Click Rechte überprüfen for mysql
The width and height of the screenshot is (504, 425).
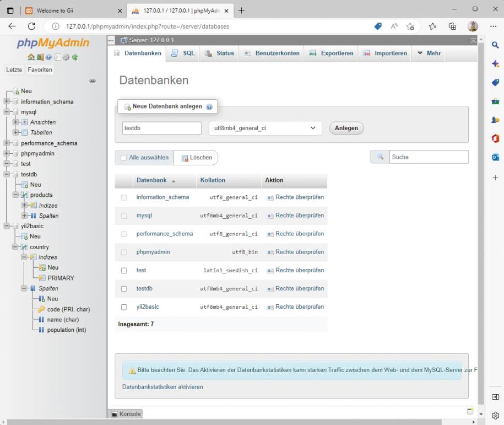tap(296, 216)
